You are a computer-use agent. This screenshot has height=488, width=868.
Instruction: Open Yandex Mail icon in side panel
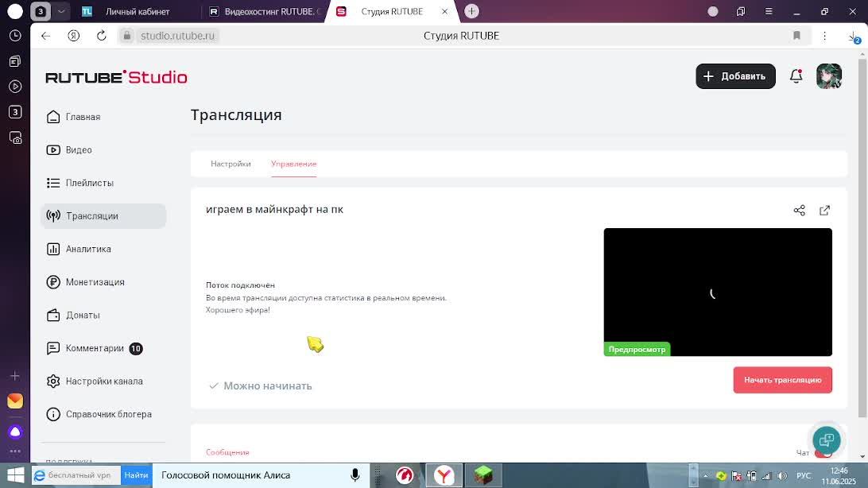click(x=15, y=401)
